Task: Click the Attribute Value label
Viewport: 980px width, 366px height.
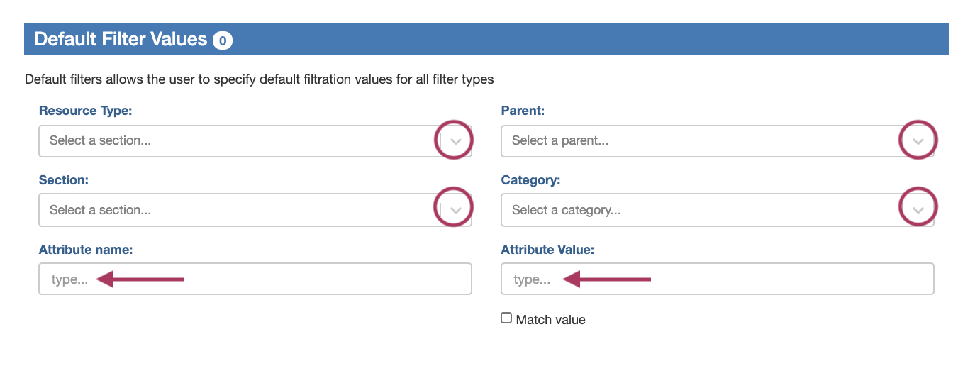Action: 547,250
